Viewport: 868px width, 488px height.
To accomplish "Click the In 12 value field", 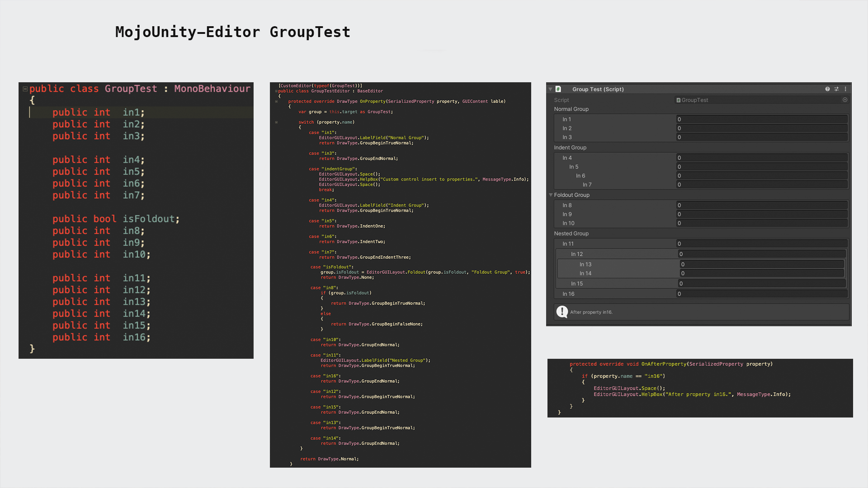I will (762, 254).
